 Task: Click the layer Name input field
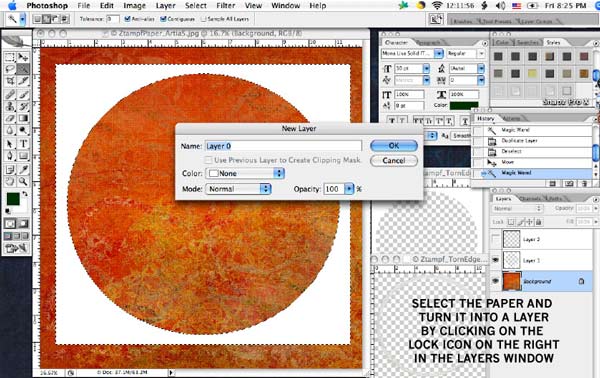click(283, 146)
